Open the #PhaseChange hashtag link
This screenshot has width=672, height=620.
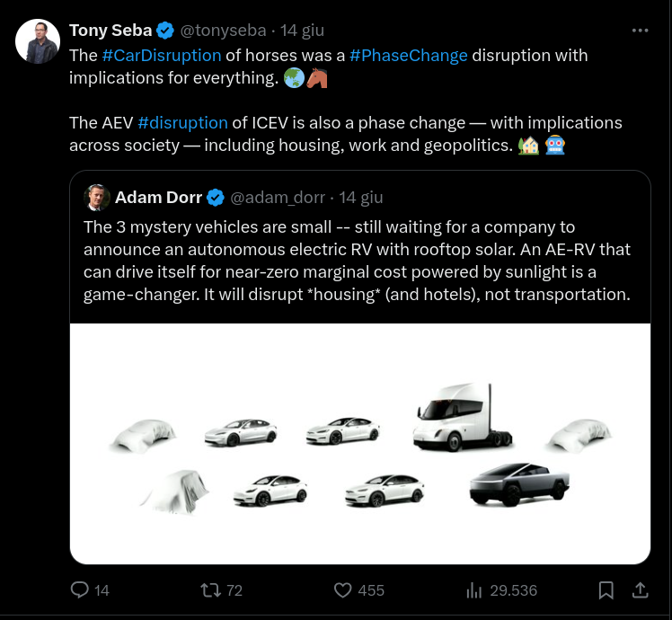point(408,55)
